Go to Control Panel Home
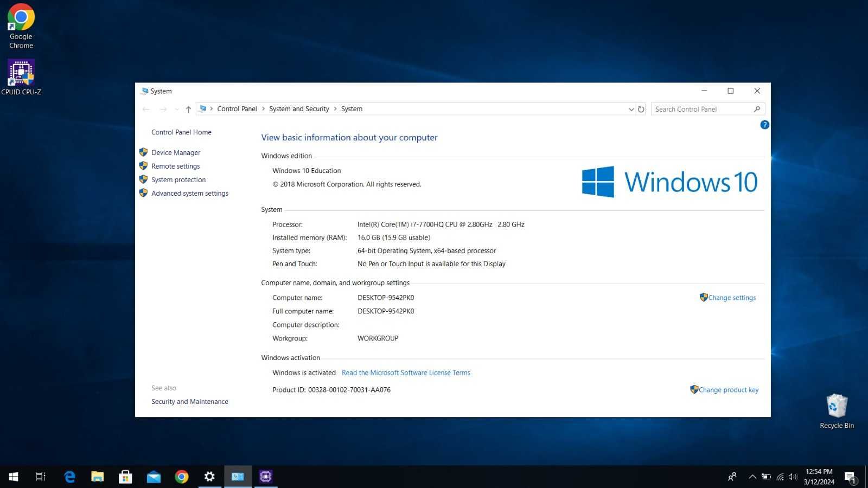Viewport: 868px width, 488px height. pos(181,132)
